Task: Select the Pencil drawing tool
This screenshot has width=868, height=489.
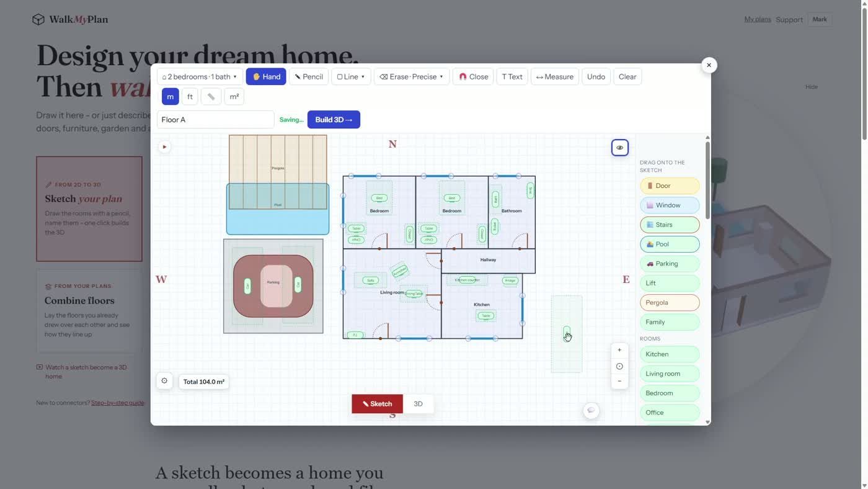Action: point(309,76)
